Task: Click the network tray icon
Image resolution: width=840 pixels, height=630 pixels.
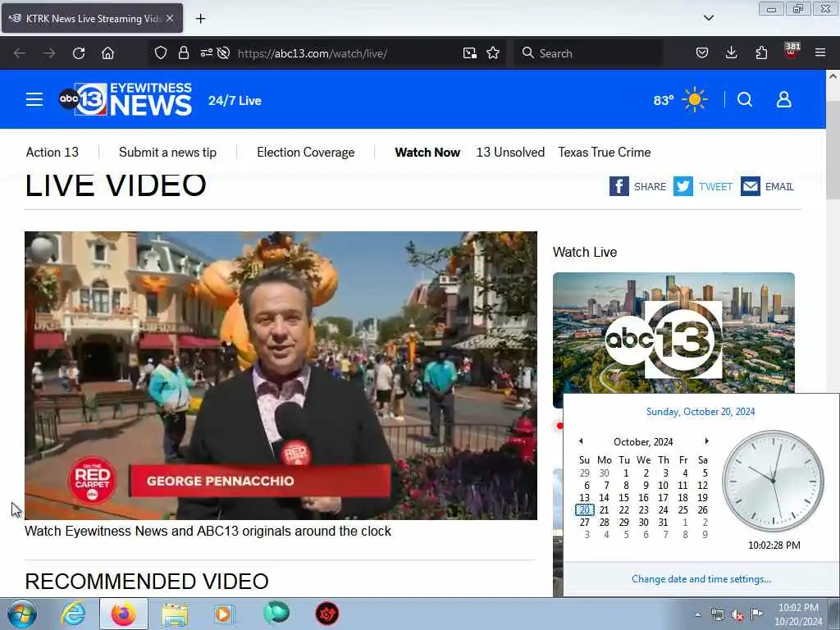Action: click(717, 615)
